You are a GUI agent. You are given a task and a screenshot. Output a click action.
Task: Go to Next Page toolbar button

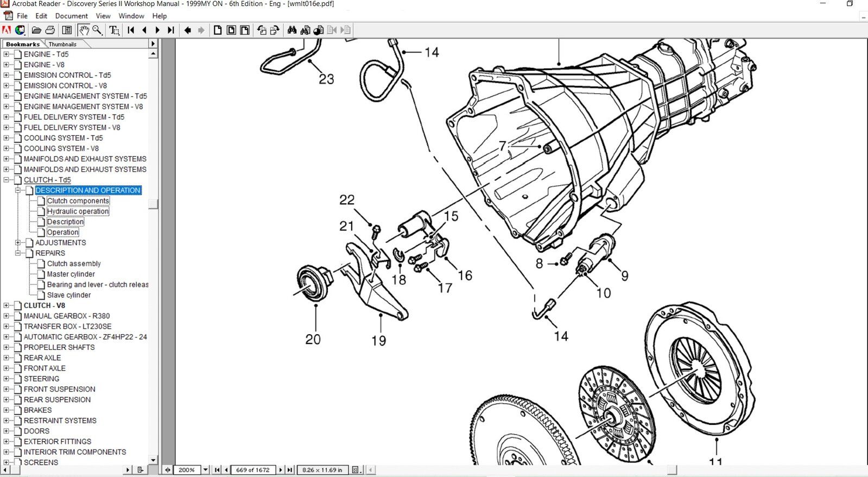click(157, 30)
